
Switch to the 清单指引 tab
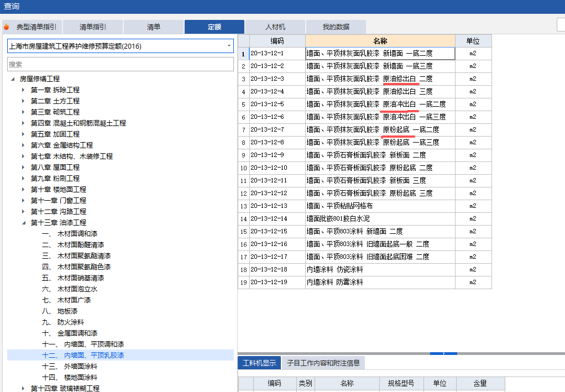[x=93, y=27]
